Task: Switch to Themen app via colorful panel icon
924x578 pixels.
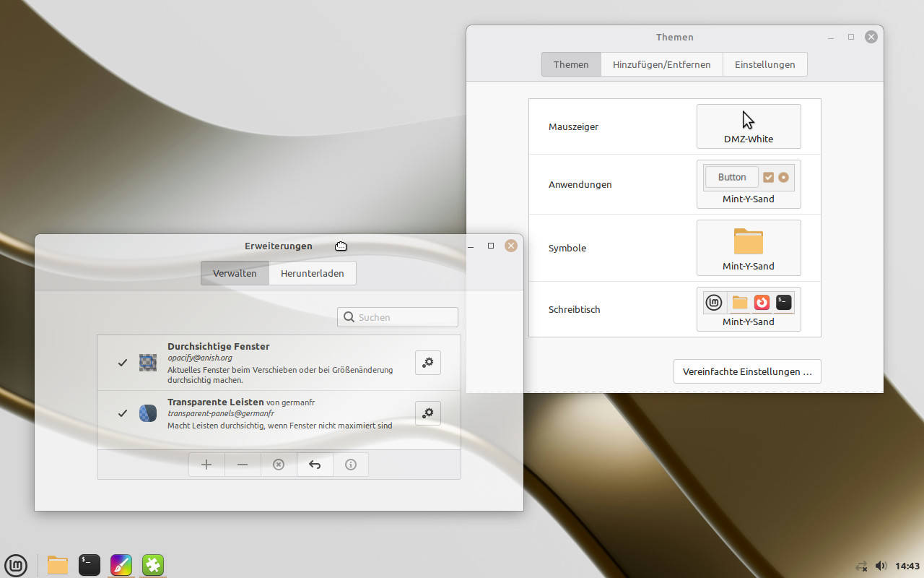Action: pos(121,564)
